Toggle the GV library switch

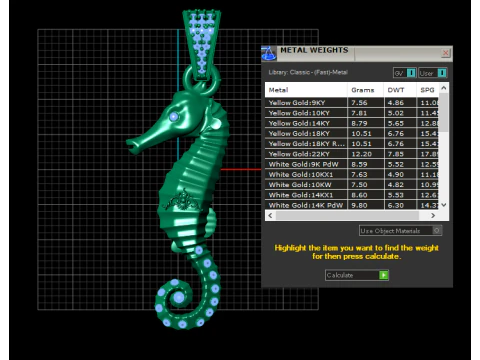tap(404, 73)
